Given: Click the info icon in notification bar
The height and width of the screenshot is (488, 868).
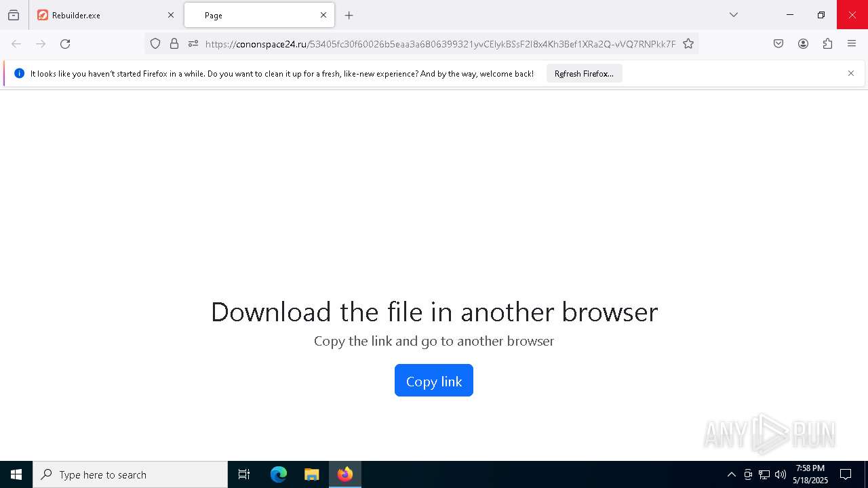Looking at the screenshot, I should [x=19, y=73].
